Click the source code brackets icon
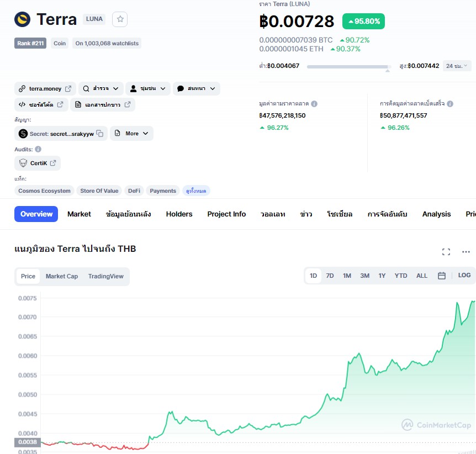 point(22,104)
